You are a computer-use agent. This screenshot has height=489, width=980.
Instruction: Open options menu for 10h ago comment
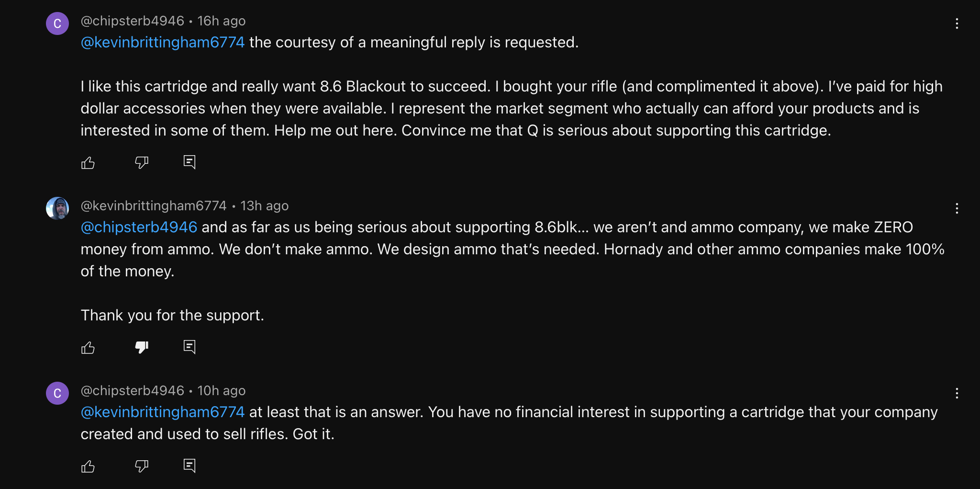957,393
